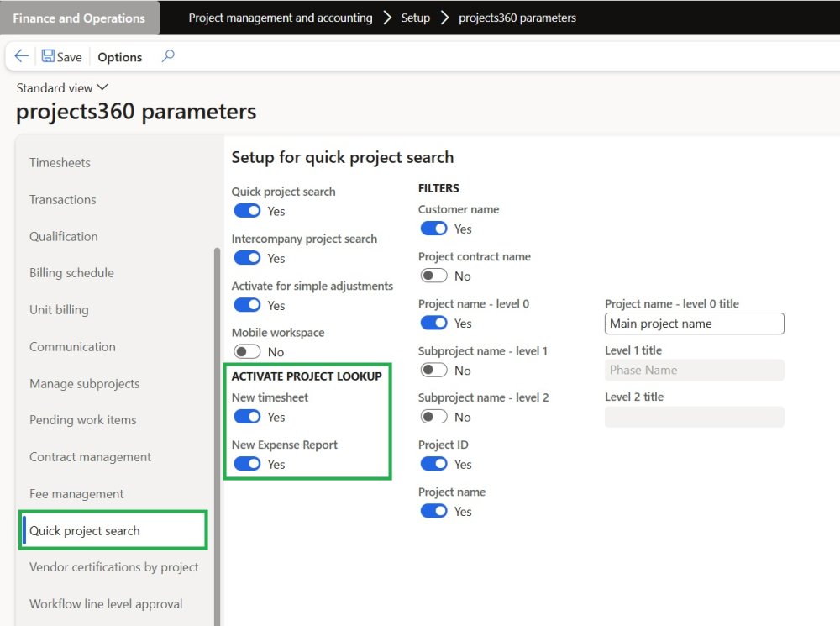Click the Setup breadcrumb link
Screen dimensions: 840x626
(x=416, y=18)
